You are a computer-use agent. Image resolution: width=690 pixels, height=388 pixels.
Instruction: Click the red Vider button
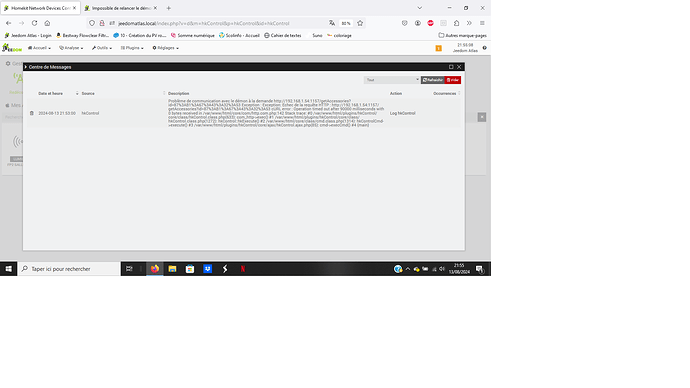[453, 80]
